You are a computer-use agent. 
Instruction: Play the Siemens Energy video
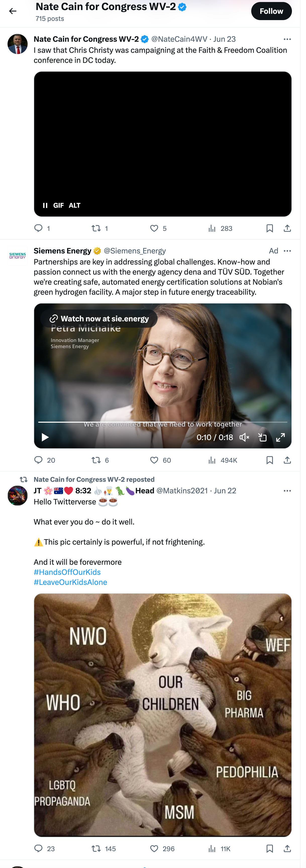(x=45, y=437)
